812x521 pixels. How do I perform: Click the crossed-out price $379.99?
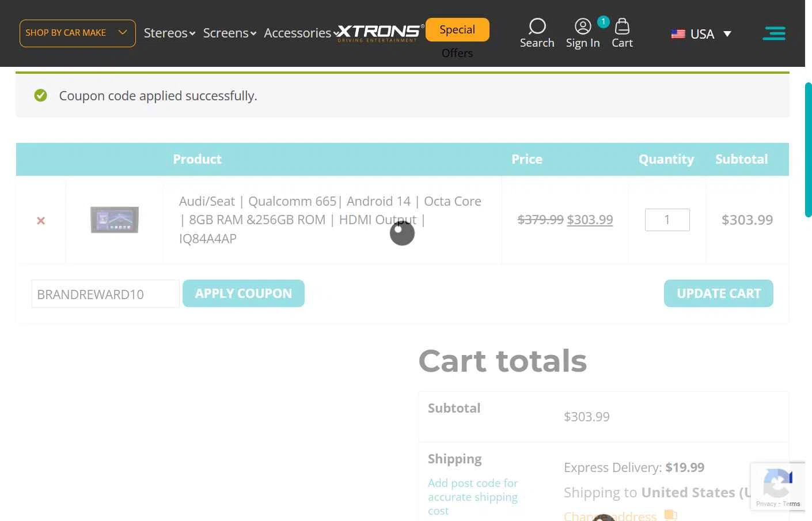[540, 220]
